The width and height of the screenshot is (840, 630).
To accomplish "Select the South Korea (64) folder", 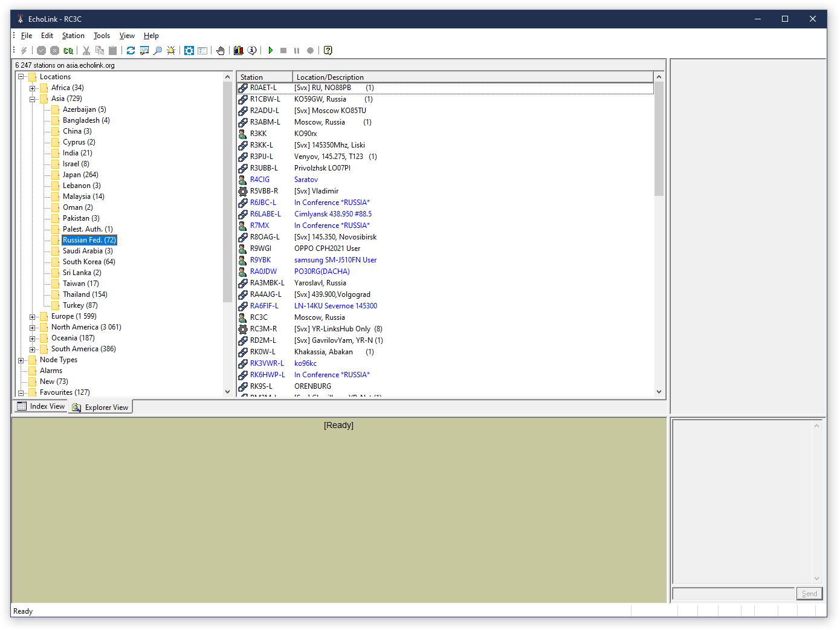I will coord(88,262).
